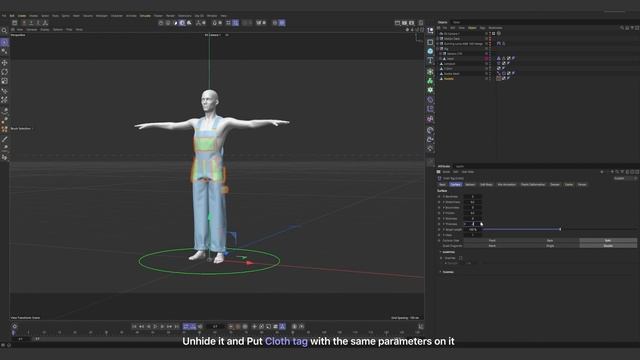Open the Tags menu in Objects panel

point(482,28)
